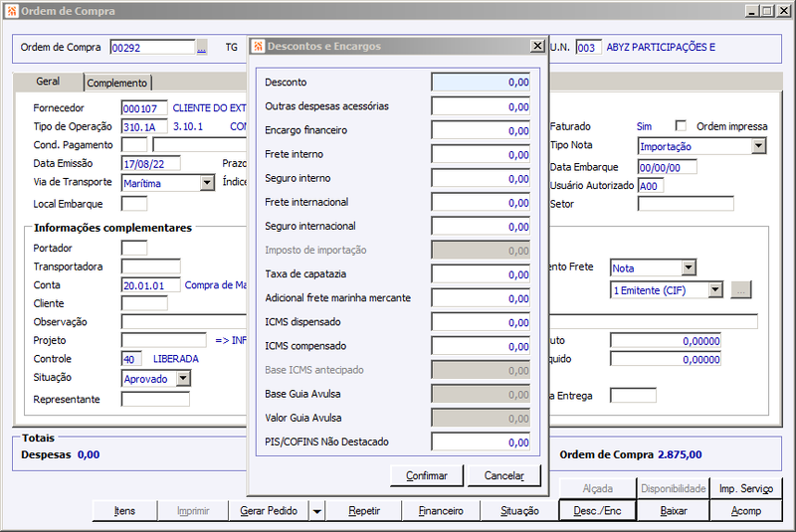This screenshot has width=796, height=532.
Task: Expand the Nota frete dropdown
Action: pyautogui.click(x=689, y=267)
